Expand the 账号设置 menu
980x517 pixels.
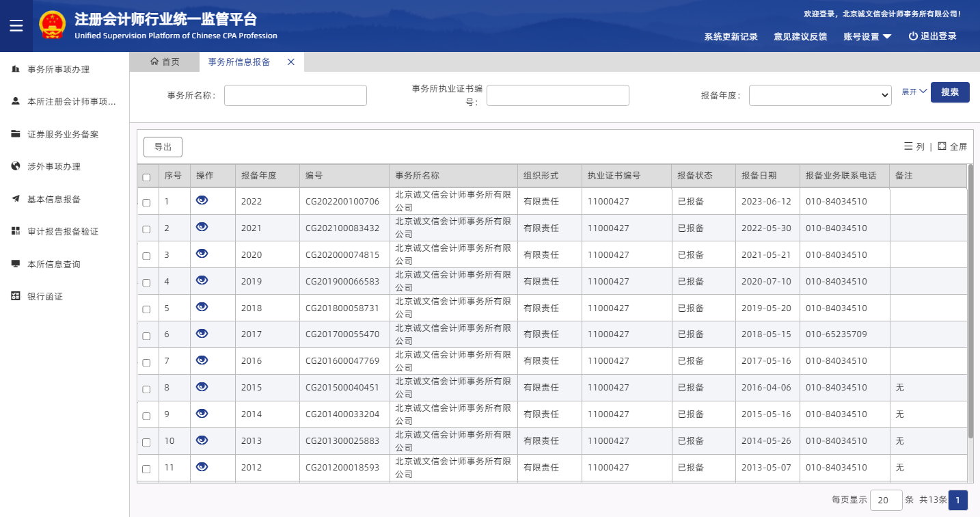(867, 37)
